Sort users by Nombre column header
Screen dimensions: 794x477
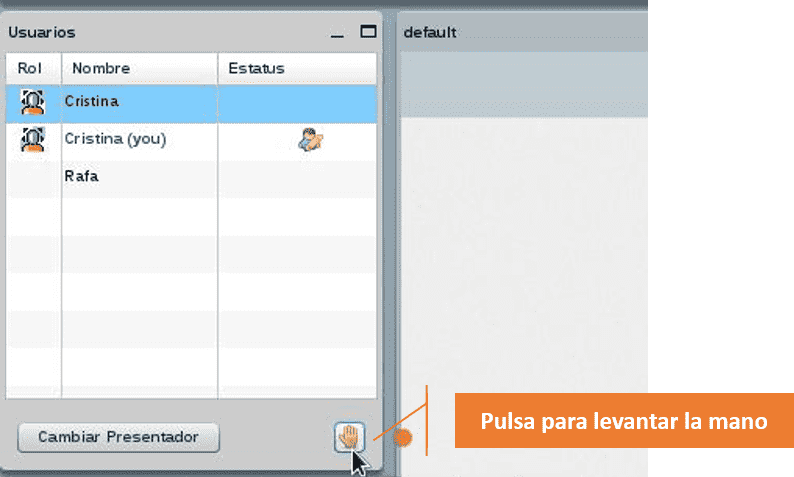click(x=140, y=68)
